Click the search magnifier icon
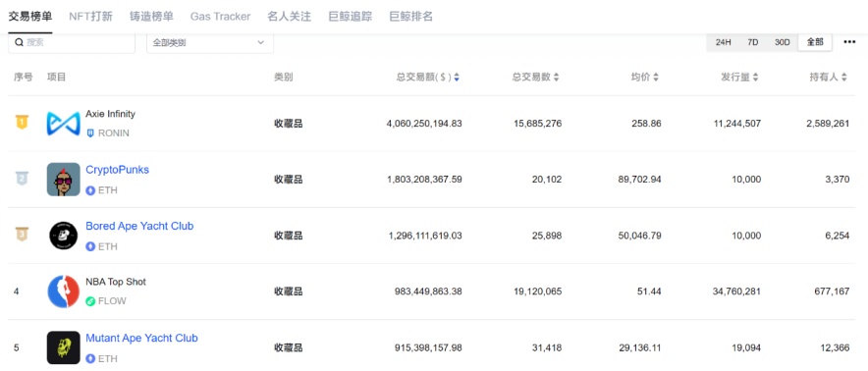This screenshot has width=868, height=371. point(19,42)
